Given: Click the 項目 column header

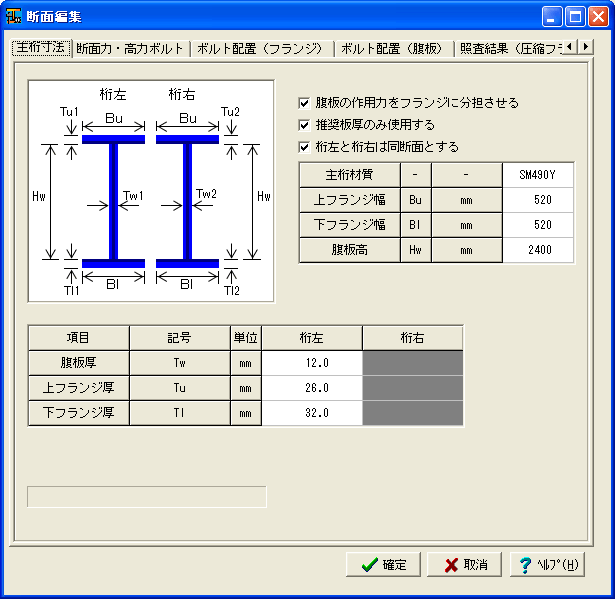Looking at the screenshot, I should (79, 338).
